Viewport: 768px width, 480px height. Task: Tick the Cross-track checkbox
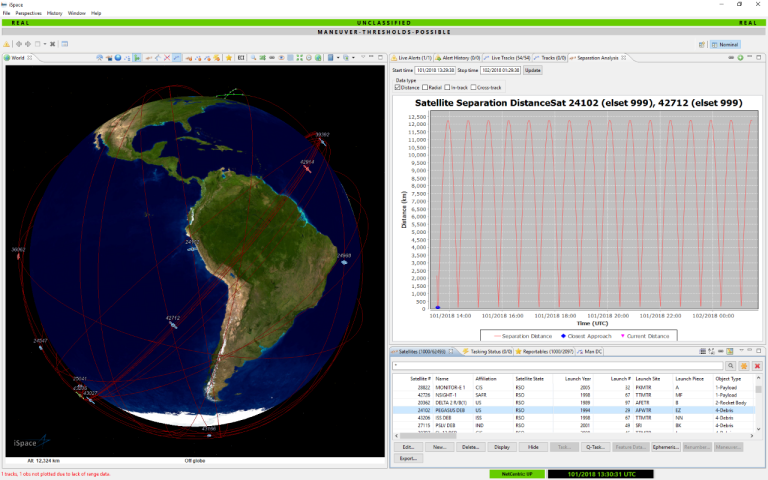474,88
